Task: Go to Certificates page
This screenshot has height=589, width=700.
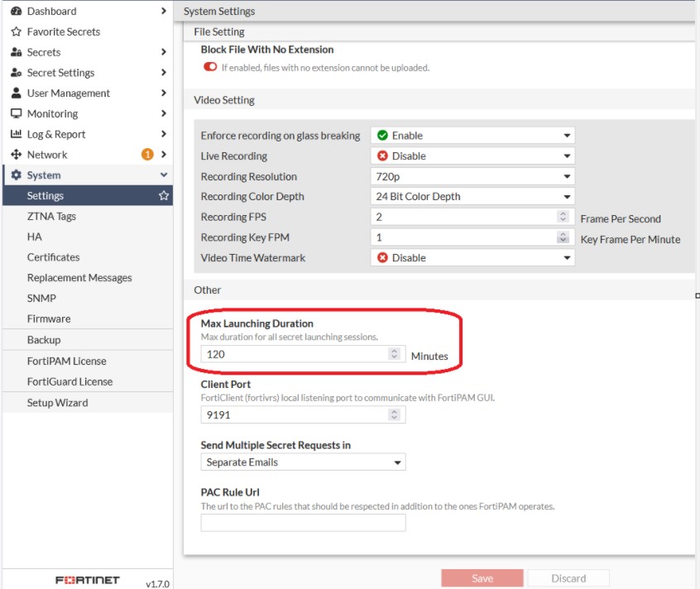Action: [88, 257]
